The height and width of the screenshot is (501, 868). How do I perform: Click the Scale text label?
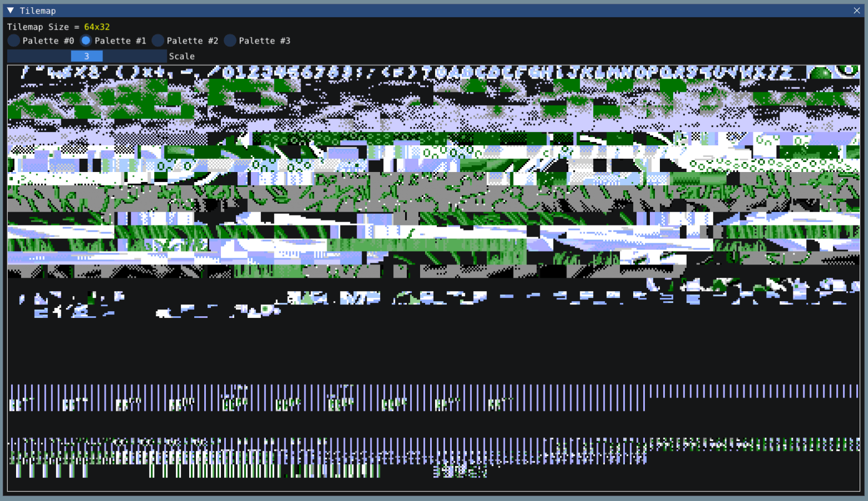(181, 56)
